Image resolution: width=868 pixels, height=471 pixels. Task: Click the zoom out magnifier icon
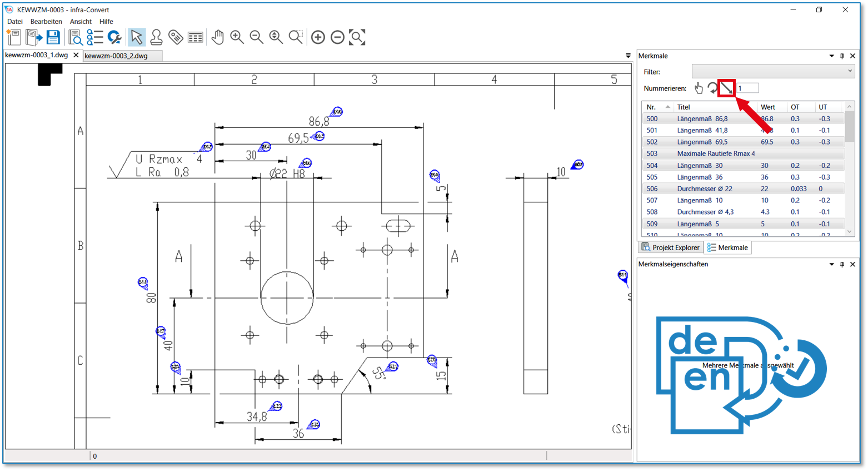[256, 37]
